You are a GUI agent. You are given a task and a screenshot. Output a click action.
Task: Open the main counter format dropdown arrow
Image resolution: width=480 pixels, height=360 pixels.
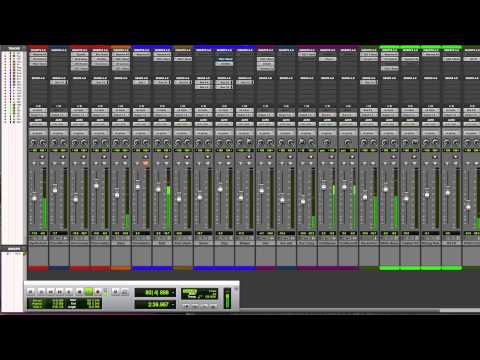point(173,293)
